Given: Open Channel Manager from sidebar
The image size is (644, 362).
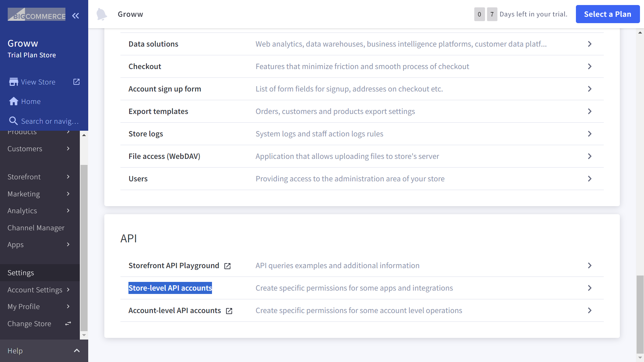Looking at the screenshot, I should [36, 228].
